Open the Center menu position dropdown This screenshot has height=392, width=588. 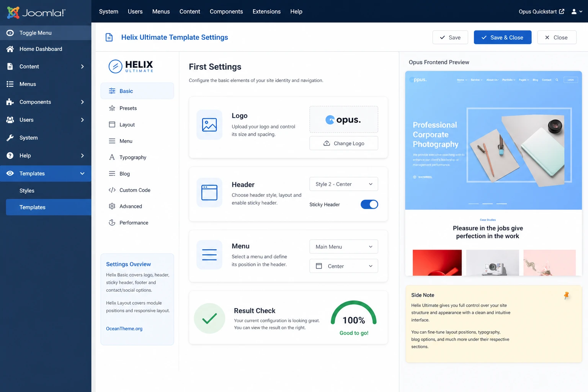[344, 266]
